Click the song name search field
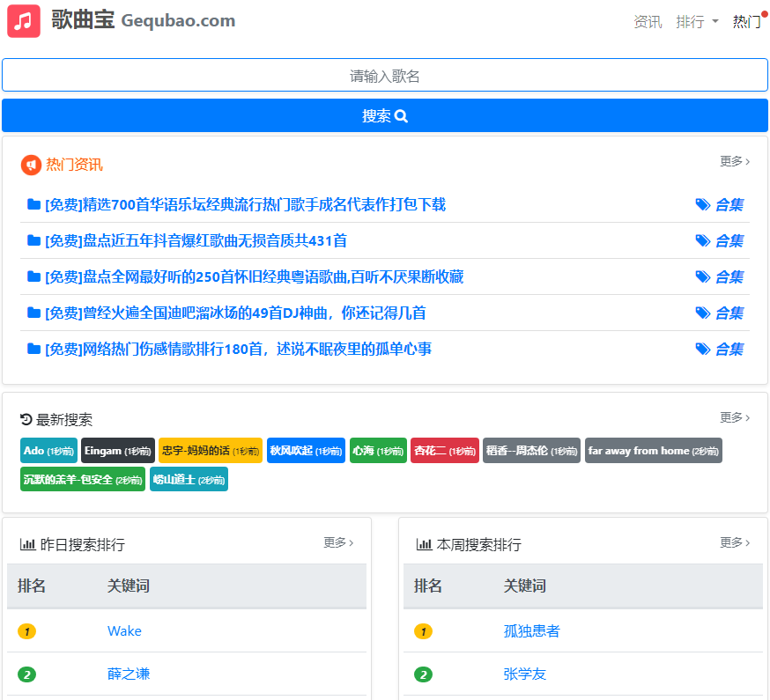The image size is (770, 700). click(384, 75)
